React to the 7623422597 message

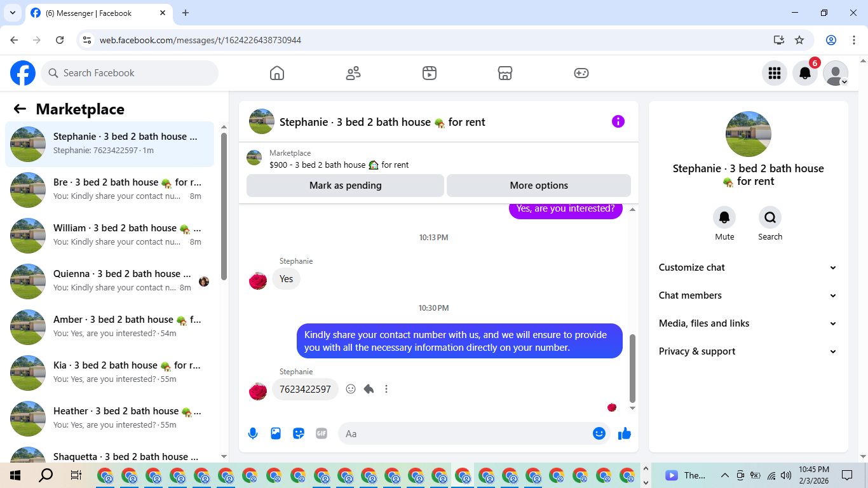pyautogui.click(x=351, y=389)
